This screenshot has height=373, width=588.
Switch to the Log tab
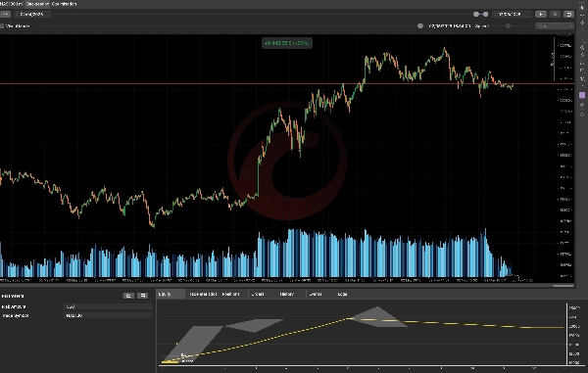pyautogui.click(x=342, y=294)
